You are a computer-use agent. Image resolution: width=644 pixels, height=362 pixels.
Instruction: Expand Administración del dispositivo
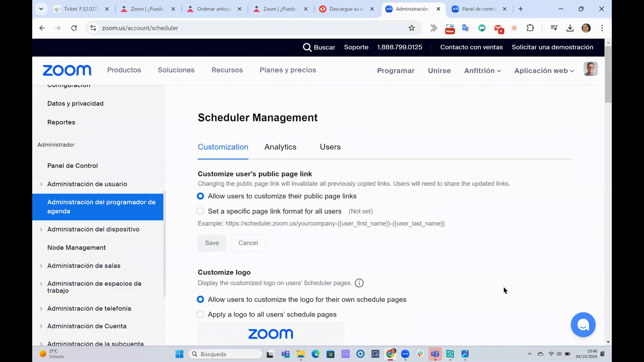pos(41,230)
